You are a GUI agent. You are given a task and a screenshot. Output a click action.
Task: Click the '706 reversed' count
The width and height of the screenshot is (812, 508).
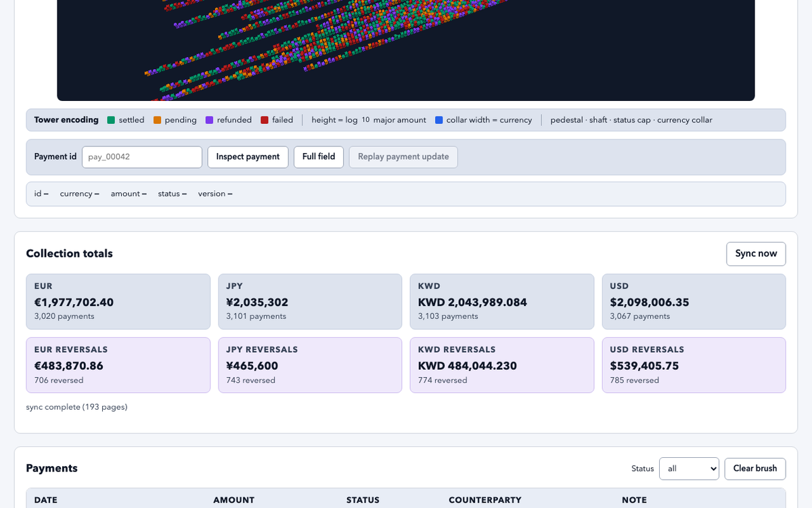coord(59,380)
